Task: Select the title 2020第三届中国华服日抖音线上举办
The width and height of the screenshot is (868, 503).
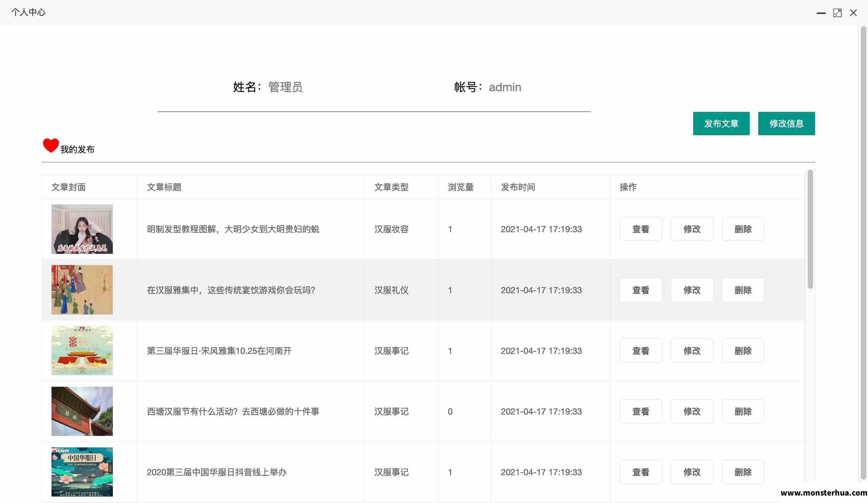Action: (x=216, y=472)
